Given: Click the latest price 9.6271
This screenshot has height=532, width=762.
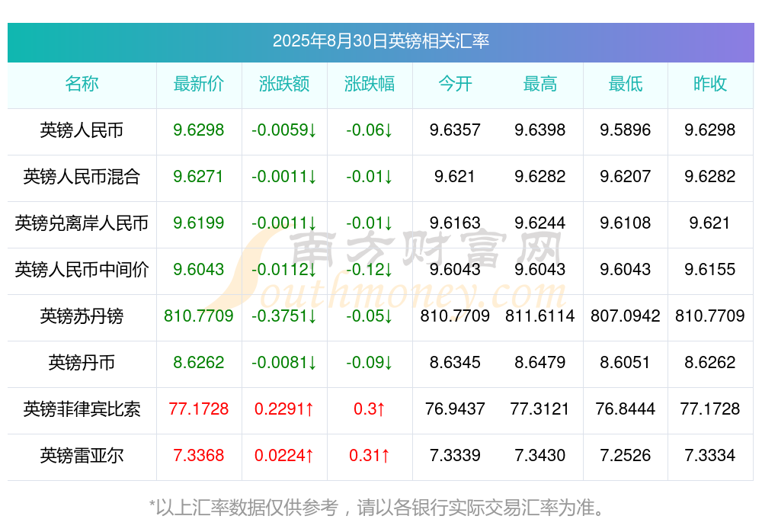Looking at the screenshot, I should click(198, 176).
